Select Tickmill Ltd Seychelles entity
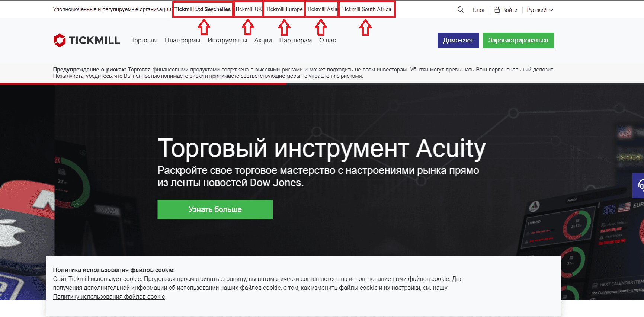Image resolution: width=644 pixels, height=317 pixels. 203,9
